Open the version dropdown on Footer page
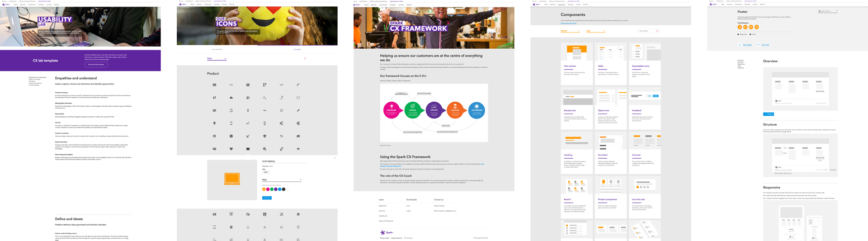 [828, 11]
